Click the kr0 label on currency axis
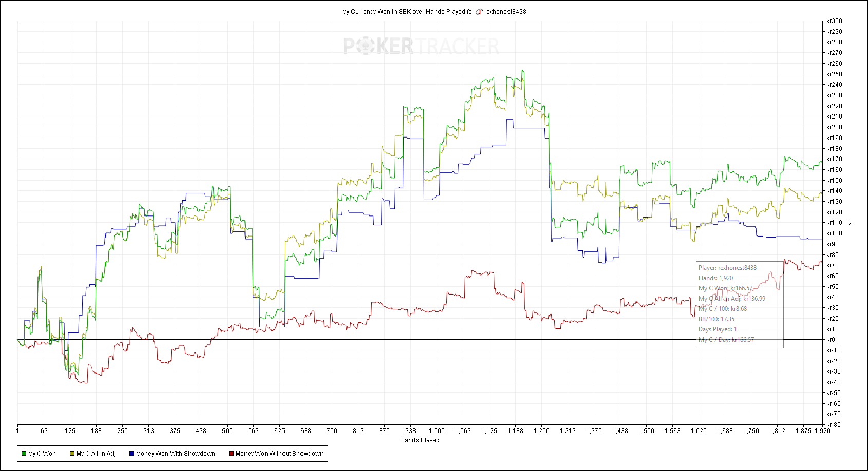868x471 pixels. (x=831, y=340)
